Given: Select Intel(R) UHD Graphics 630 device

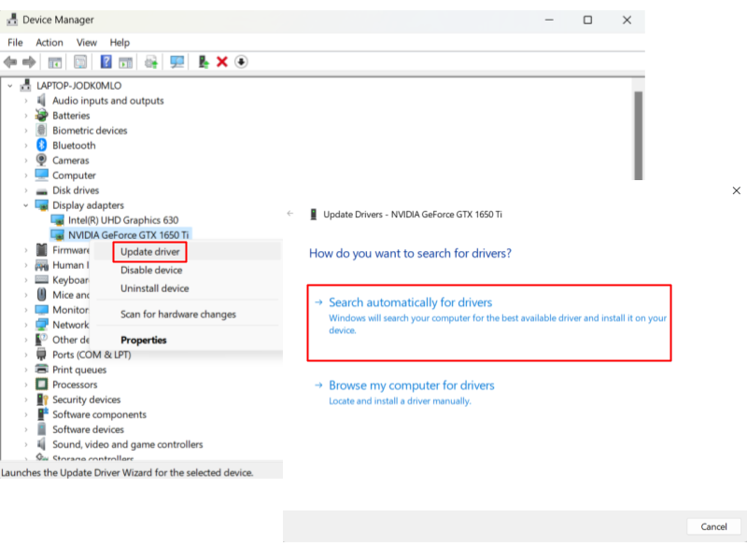Looking at the screenshot, I should pos(123,220).
